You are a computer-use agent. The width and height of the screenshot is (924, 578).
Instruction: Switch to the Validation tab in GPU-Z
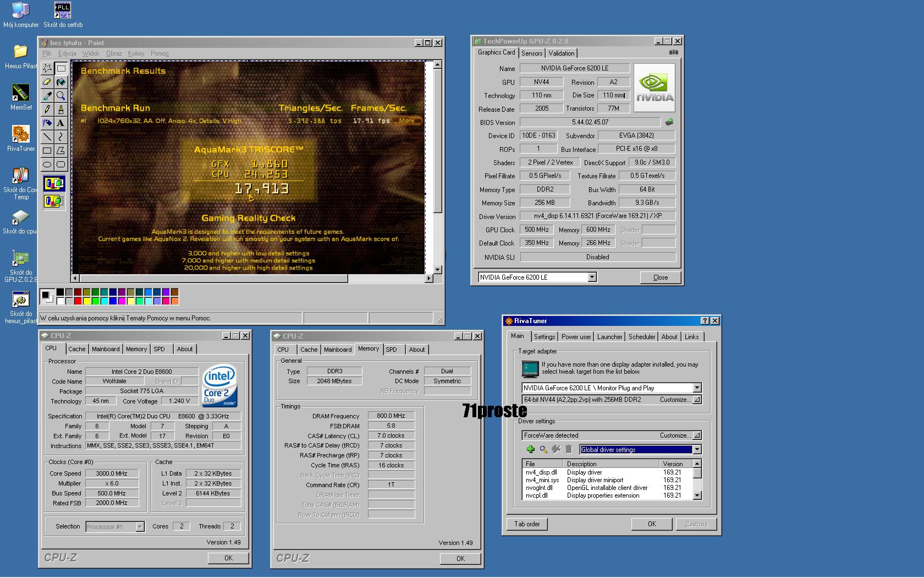[562, 53]
